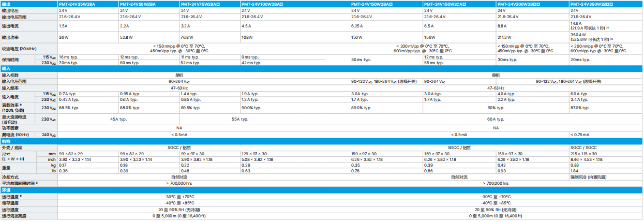This screenshot has width=644, height=222.
Task: Select the 平均故障间隔时间 row label
Action: (x=21, y=183)
